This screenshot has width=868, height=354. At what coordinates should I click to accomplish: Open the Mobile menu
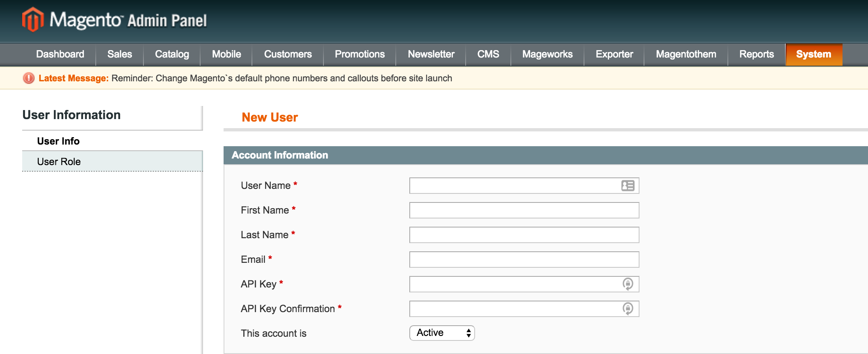pos(226,54)
